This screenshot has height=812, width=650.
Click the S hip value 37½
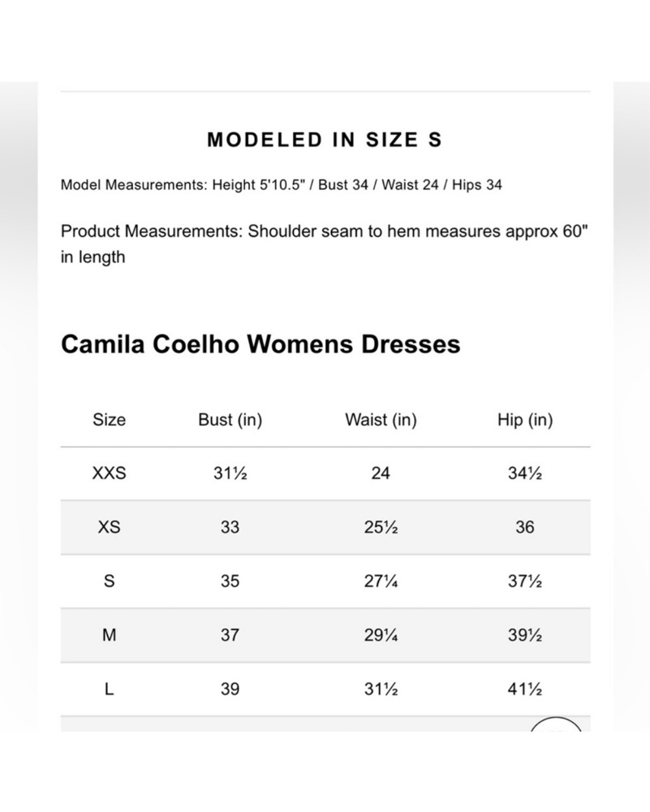(x=524, y=581)
